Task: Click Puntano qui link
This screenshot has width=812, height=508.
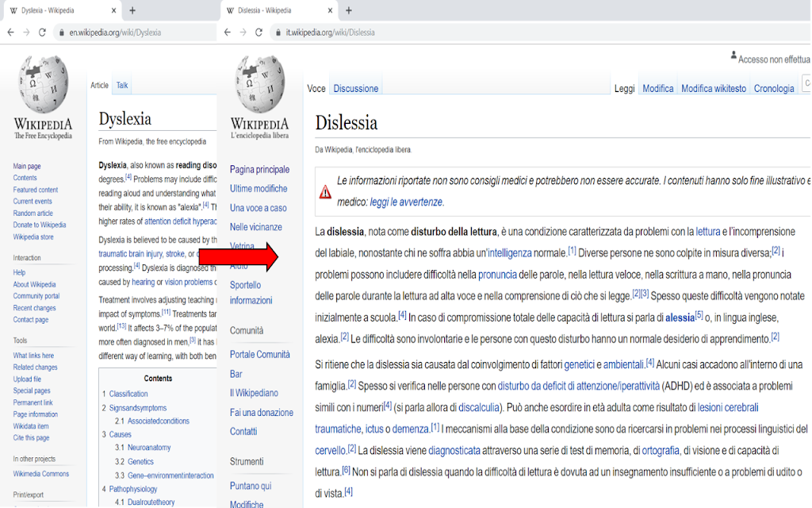Action: [251, 486]
